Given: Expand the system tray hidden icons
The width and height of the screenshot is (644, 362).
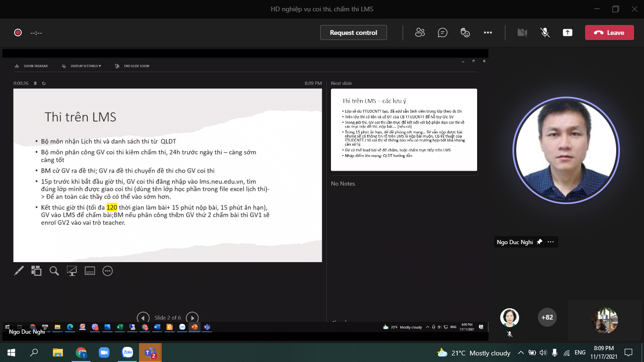Looking at the screenshot, I should point(520,353).
